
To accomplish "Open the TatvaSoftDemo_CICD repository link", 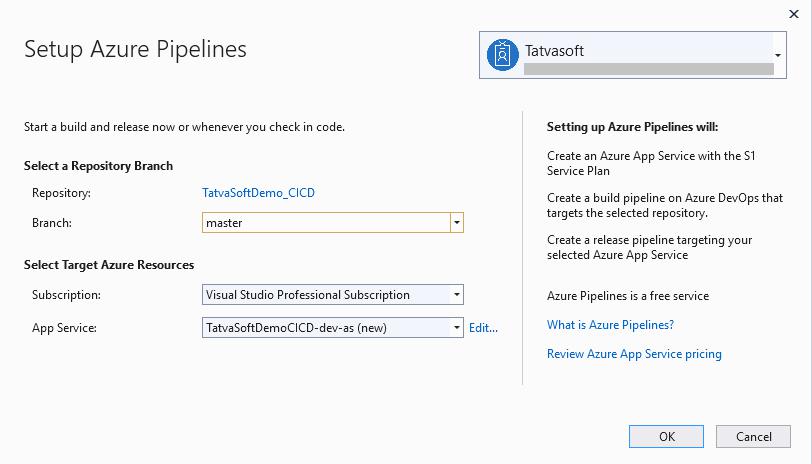I will (258, 193).
